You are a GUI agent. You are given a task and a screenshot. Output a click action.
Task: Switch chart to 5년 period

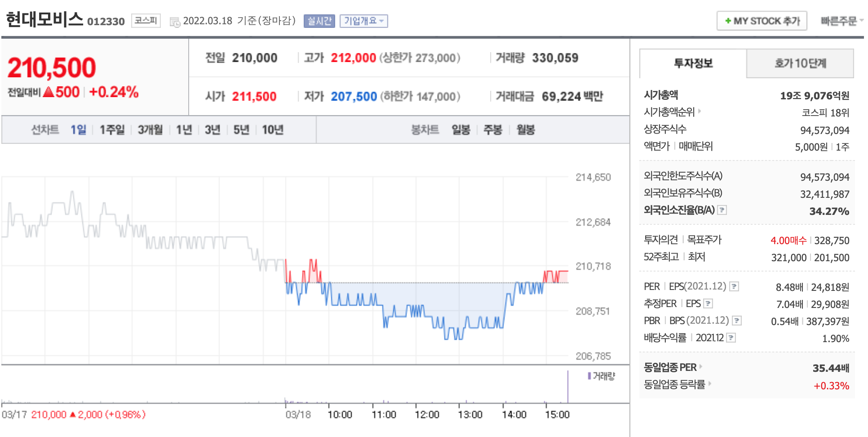(x=241, y=130)
